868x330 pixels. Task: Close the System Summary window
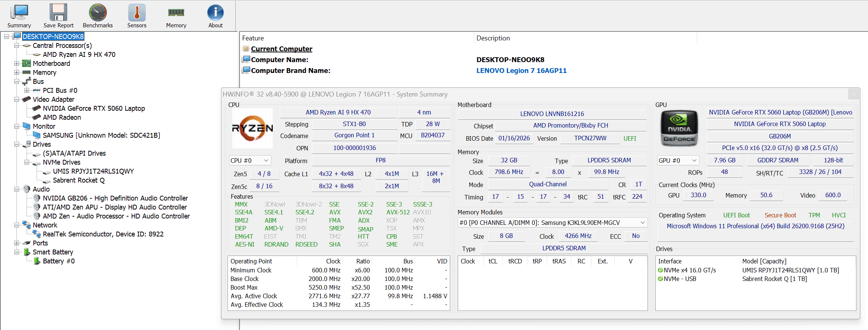[853, 94]
